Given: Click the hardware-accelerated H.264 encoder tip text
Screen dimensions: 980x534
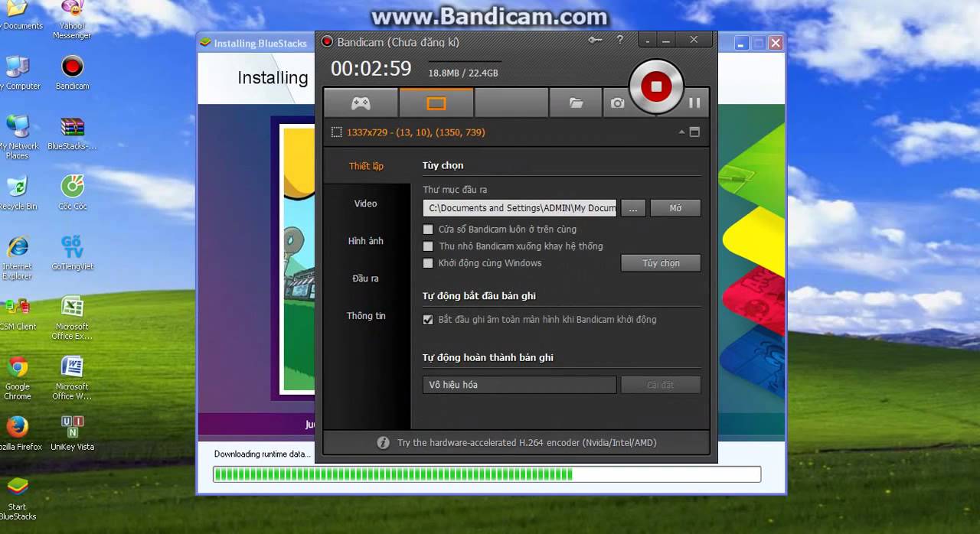Looking at the screenshot, I should [527, 443].
